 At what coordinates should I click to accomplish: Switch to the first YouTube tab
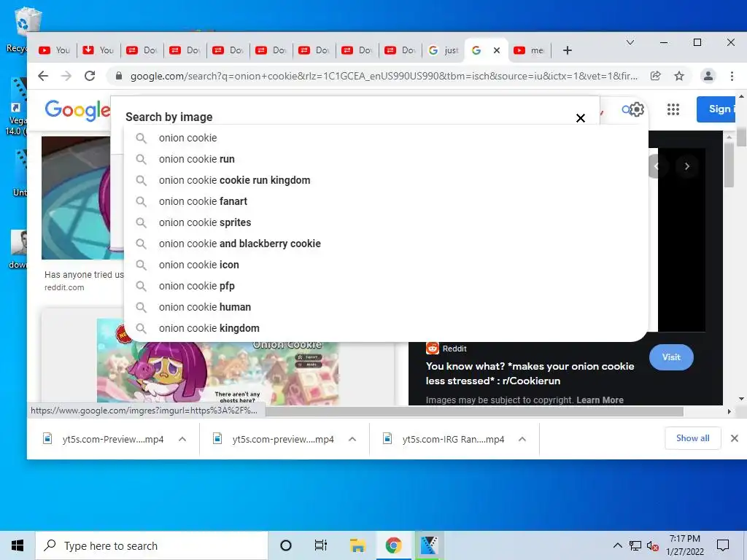pos(54,50)
